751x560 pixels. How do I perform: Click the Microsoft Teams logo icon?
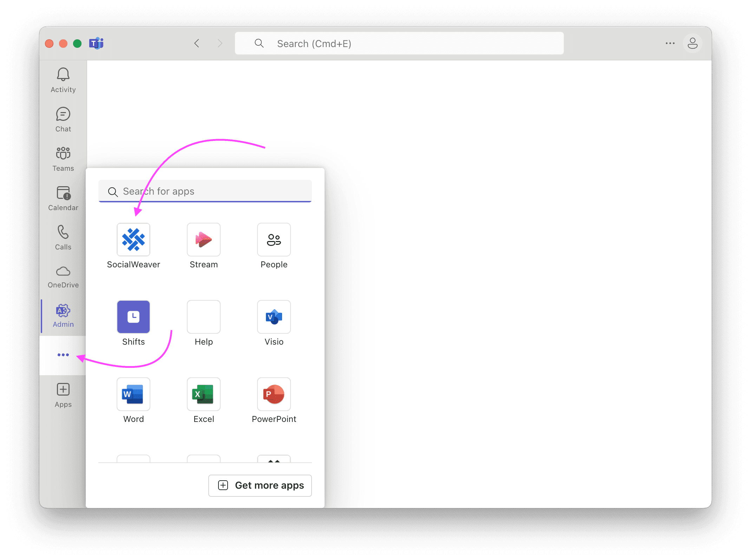(x=96, y=43)
